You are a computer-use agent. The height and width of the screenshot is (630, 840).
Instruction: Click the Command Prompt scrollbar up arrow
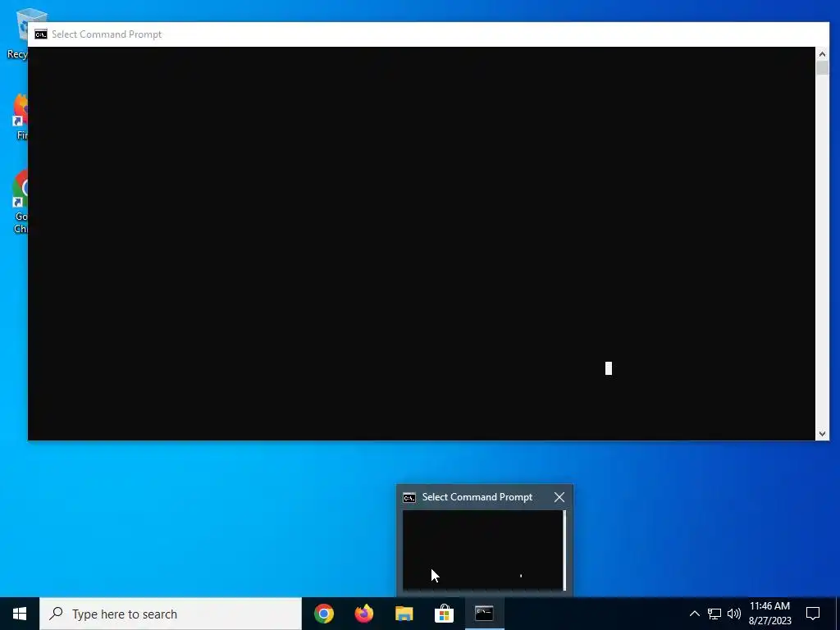(x=822, y=54)
